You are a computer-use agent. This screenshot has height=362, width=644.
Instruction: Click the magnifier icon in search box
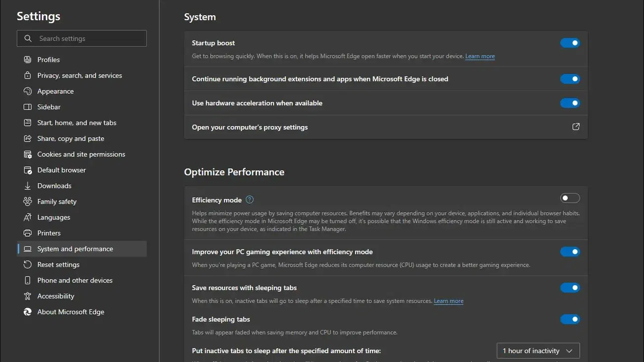[29, 38]
